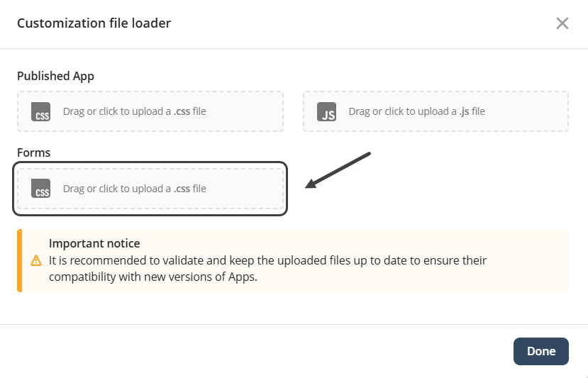The image size is (588, 378).
Task: Select the "Published App" section label
Action: click(55, 76)
